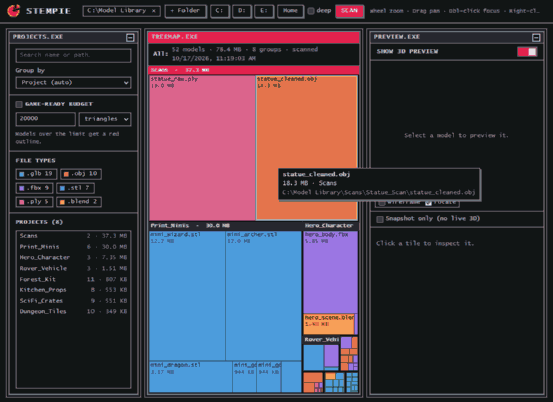553x402 pixels.
Task: Open the Group by dropdown
Action: coord(73,83)
